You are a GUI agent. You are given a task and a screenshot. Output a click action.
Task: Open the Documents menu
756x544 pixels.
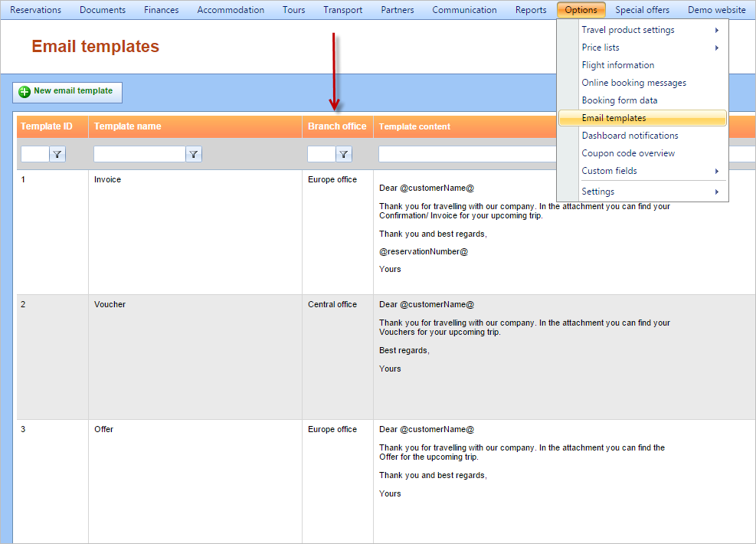103,10
